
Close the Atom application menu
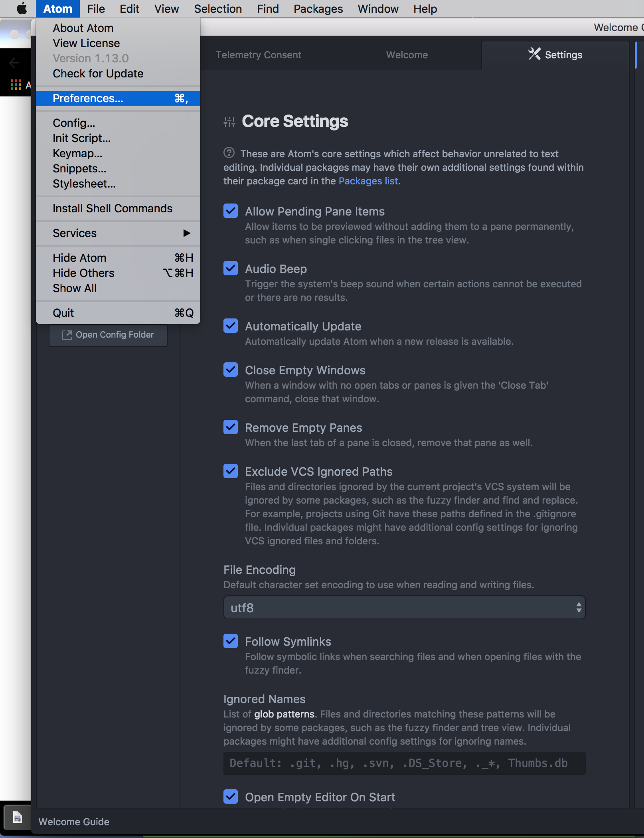point(58,9)
